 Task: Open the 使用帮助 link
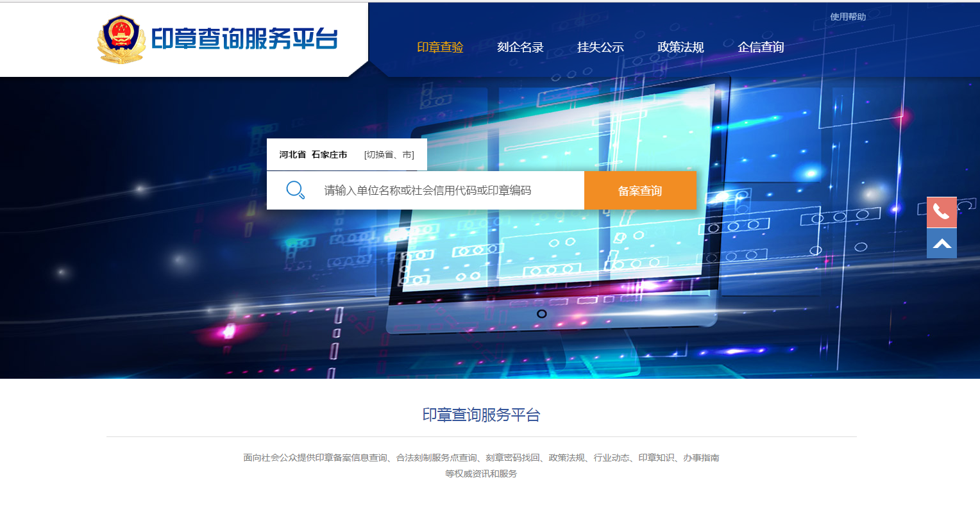click(x=848, y=17)
